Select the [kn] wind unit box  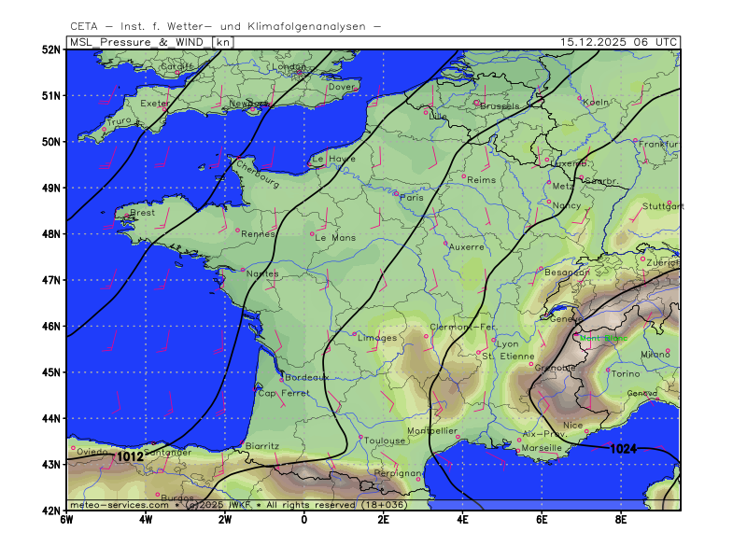click(223, 42)
